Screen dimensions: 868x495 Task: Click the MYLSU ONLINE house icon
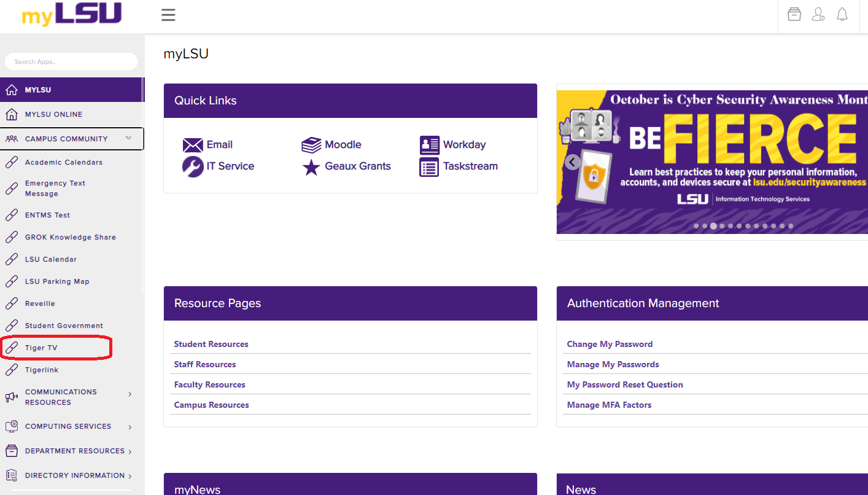coord(11,114)
